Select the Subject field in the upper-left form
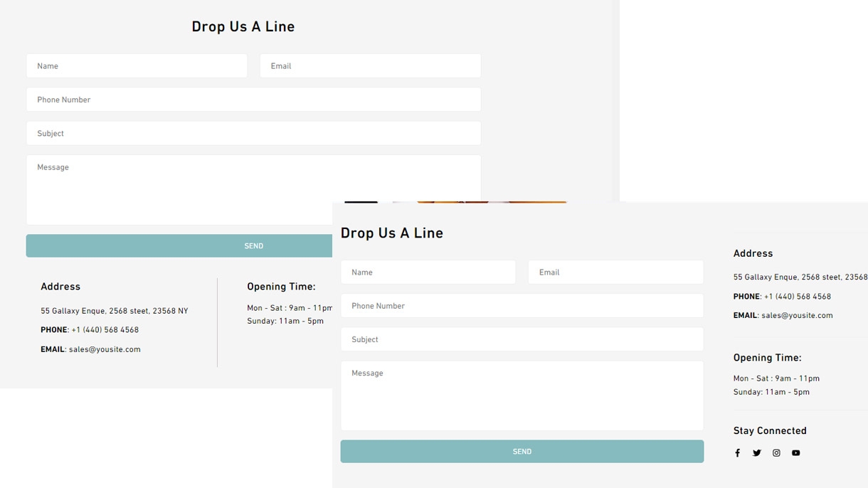Image resolution: width=868 pixels, height=488 pixels. tap(253, 134)
